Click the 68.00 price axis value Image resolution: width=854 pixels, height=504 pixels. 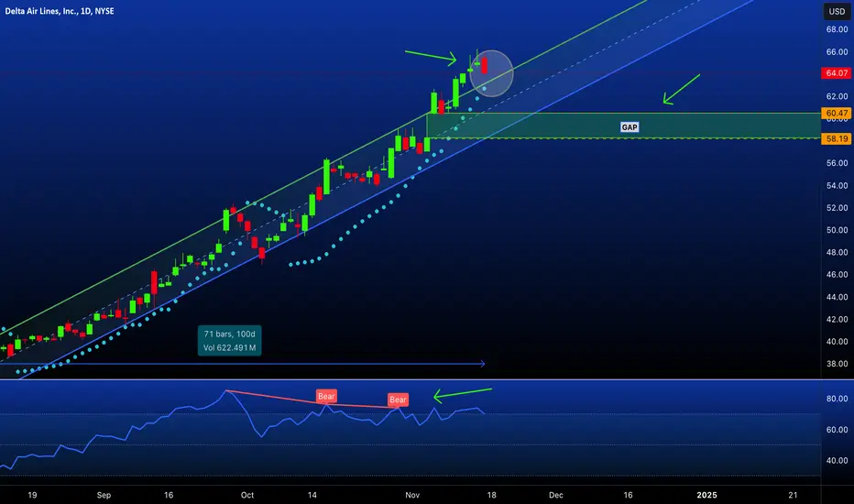tap(837, 29)
